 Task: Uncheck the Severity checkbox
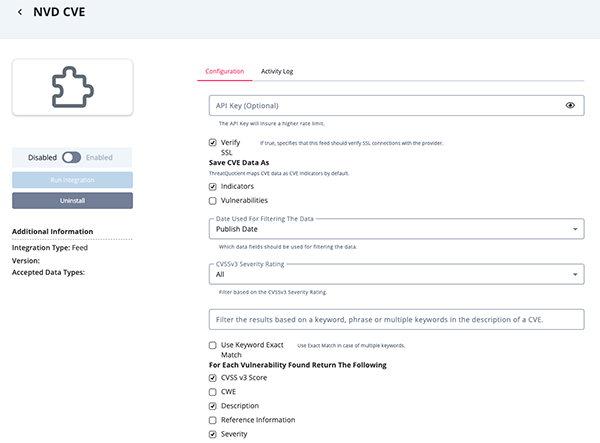pos(212,435)
